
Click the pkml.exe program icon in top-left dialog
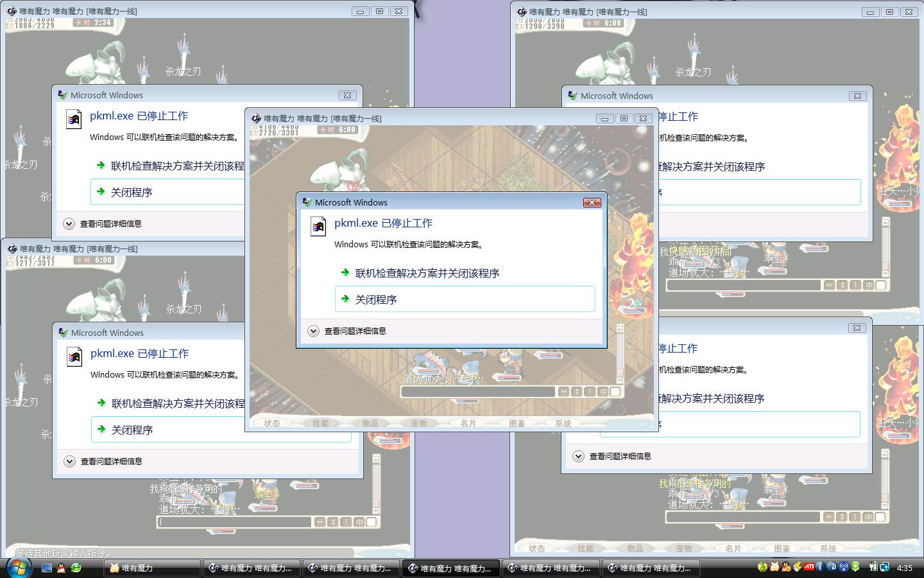[74, 119]
